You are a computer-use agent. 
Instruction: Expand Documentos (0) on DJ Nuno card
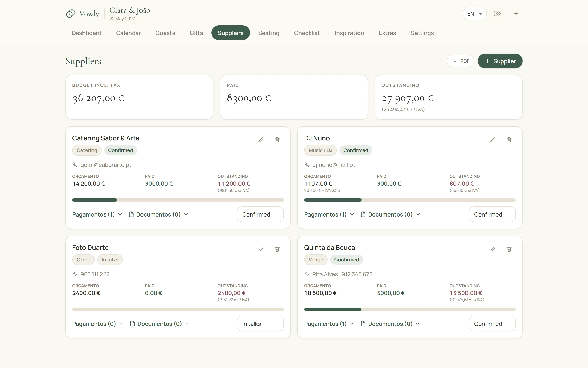click(x=390, y=214)
